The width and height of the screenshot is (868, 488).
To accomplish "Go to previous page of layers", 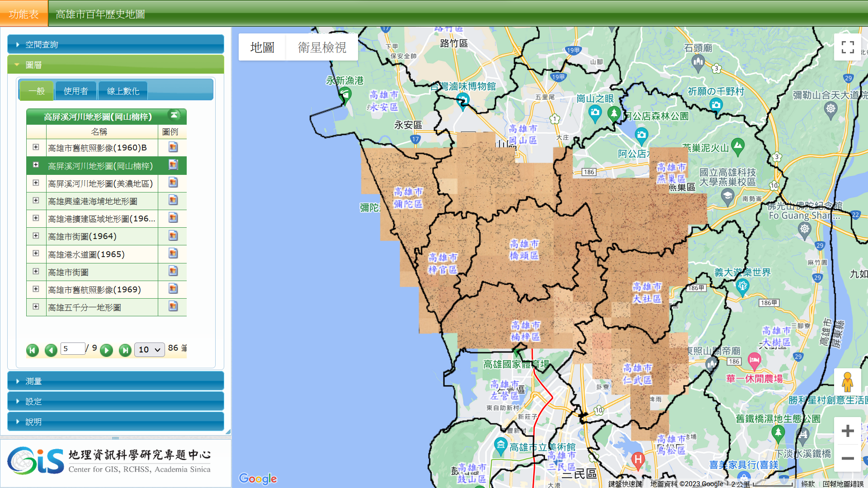I will 51,350.
